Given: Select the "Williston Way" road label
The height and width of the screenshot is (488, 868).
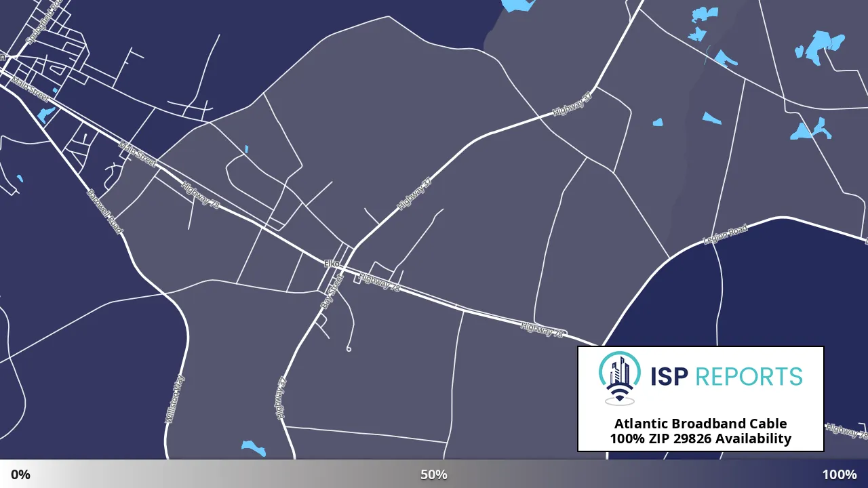Looking at the screenshot, I should click(x=174, y=399).
